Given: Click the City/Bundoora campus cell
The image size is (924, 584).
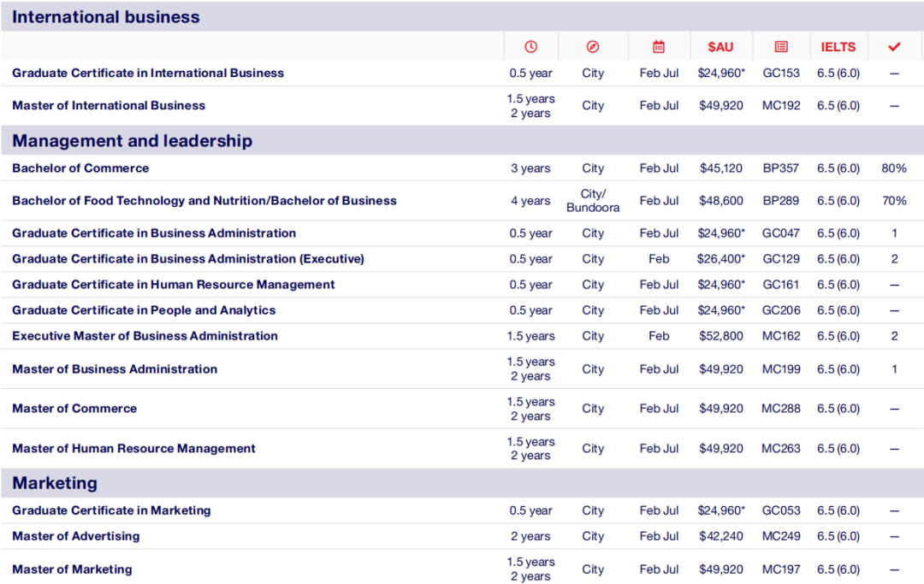Looking at the screenshot, I should (x=593, y=201).
